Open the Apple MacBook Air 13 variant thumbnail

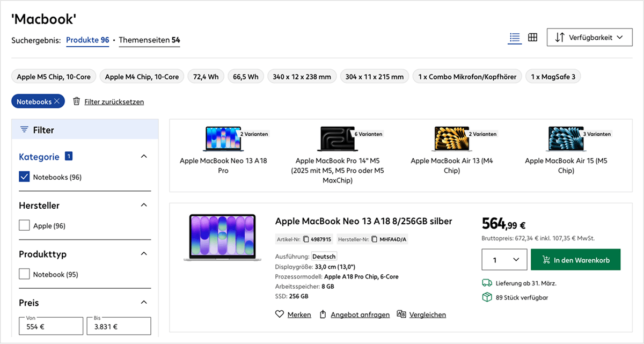pyautogui.click(x=443, y=138)
